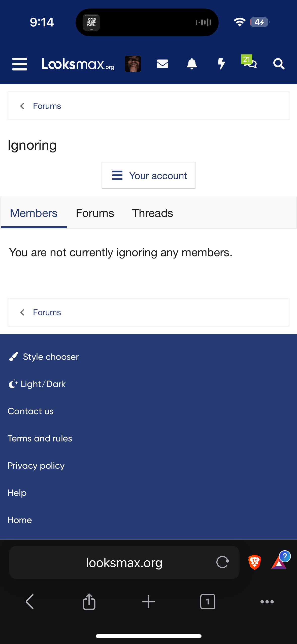This screenshot has height=644, width=297.
Task: Tap the lightning bolt what's new icon
Action: click(221, 64)
